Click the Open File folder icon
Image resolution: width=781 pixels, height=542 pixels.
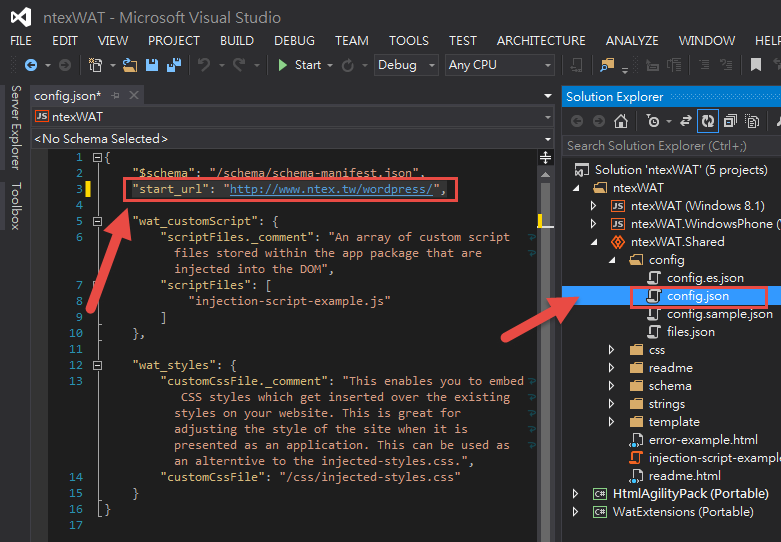point(130,65)
